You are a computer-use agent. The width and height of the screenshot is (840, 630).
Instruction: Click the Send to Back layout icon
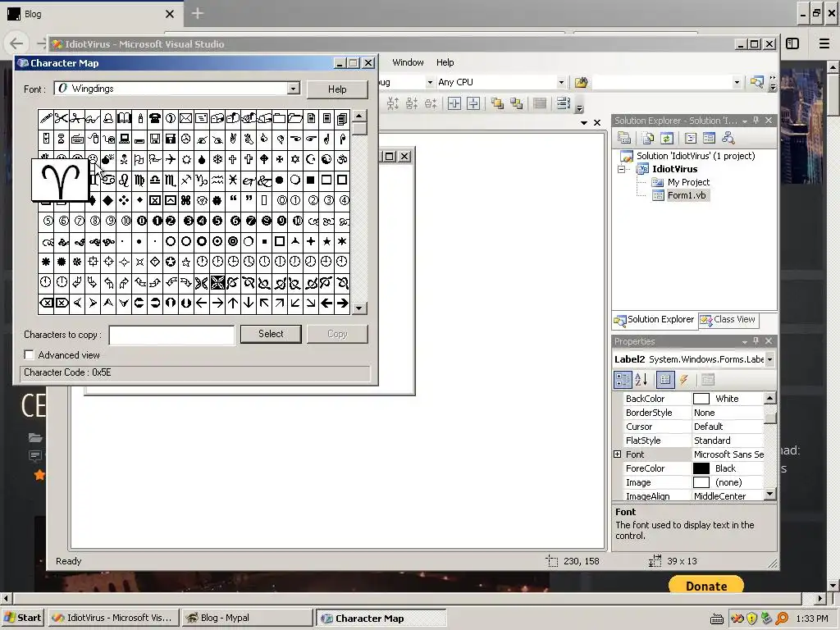517,103
